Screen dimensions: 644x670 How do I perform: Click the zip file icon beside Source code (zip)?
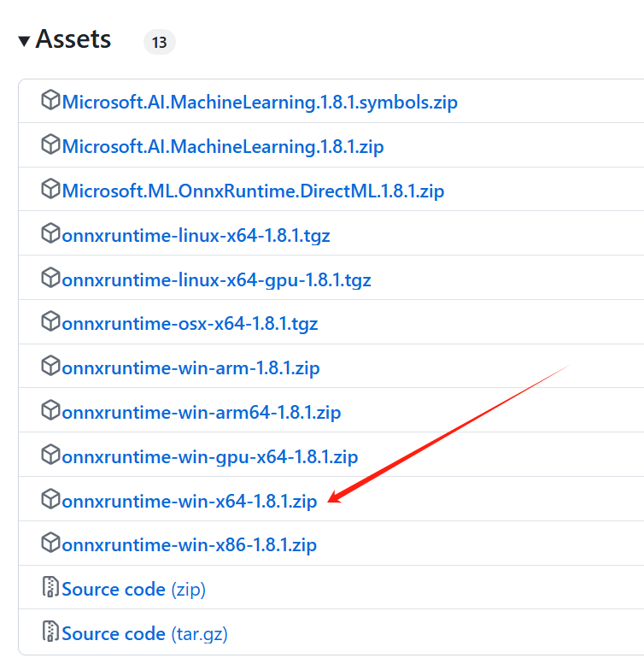[50, 588]
